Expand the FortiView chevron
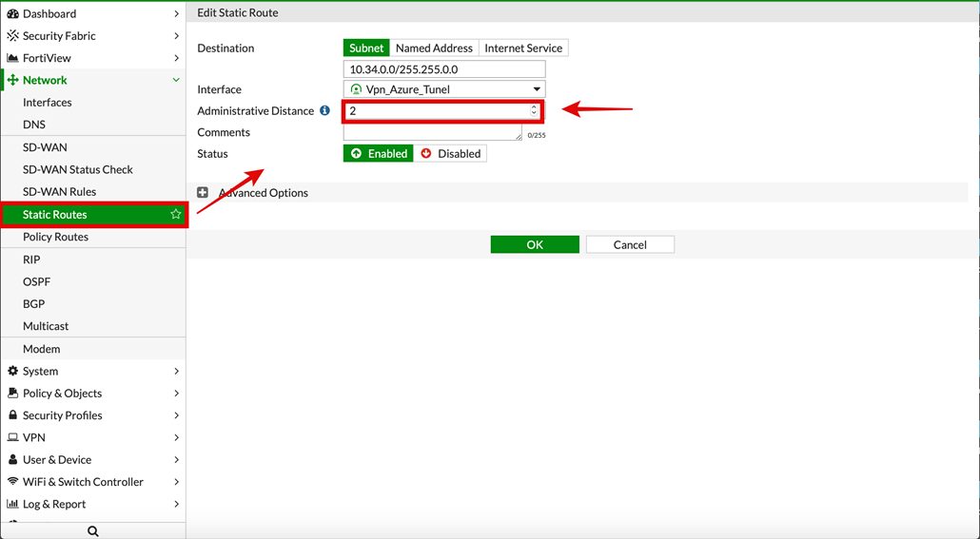The width and height of the screenshot is (980, 539). [176, 58]
